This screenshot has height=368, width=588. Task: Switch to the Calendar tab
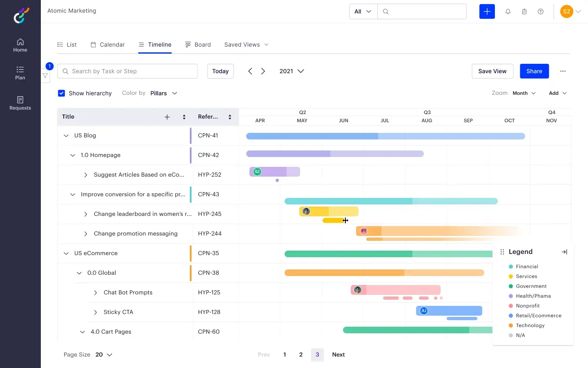[x=108, y=45]
